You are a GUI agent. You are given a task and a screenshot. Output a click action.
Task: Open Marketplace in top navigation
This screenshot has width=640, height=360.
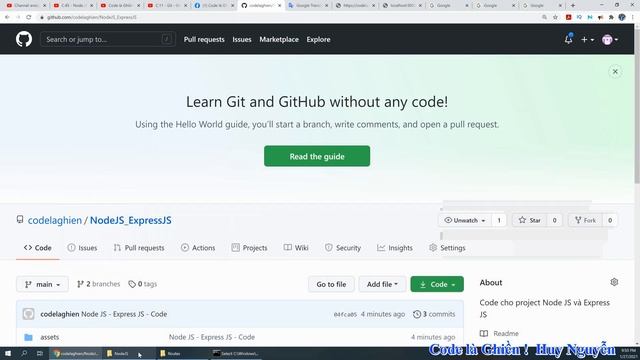click(x=279, y=40)
